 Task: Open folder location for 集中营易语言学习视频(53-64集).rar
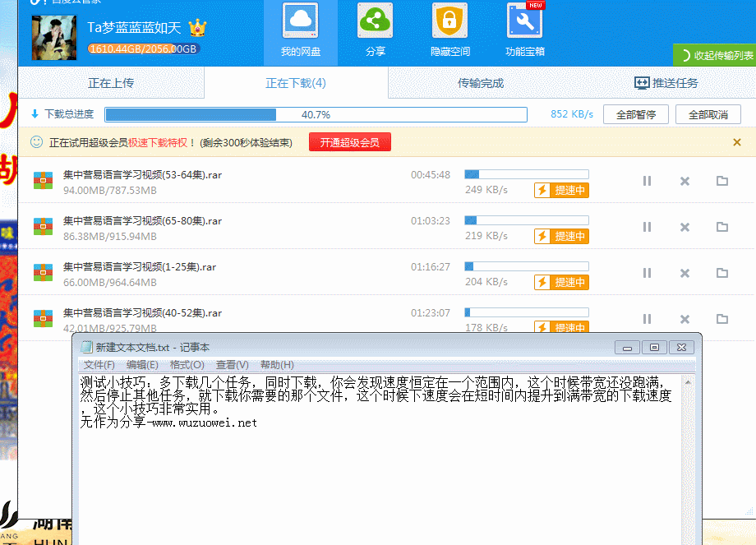(721, 181)
